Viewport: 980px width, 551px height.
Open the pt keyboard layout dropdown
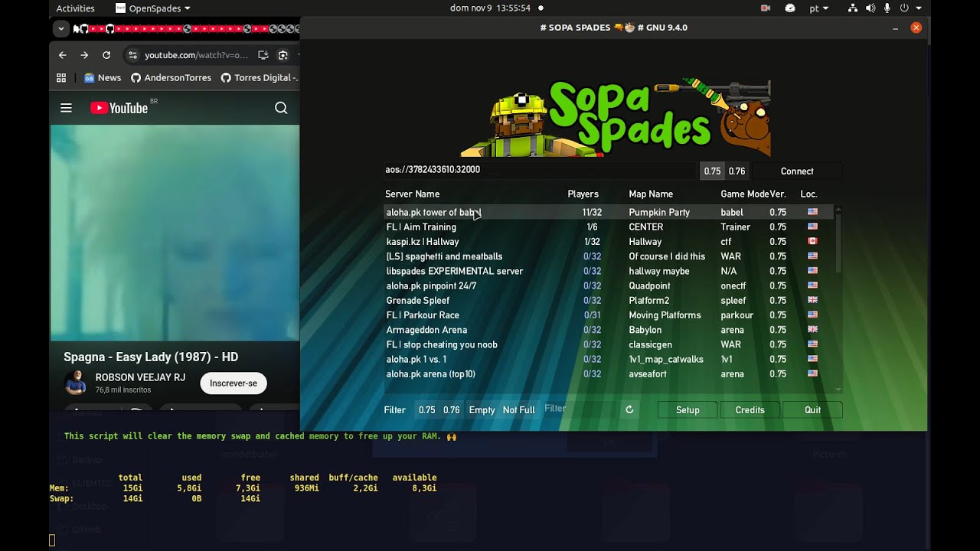[x=818, y=8]
